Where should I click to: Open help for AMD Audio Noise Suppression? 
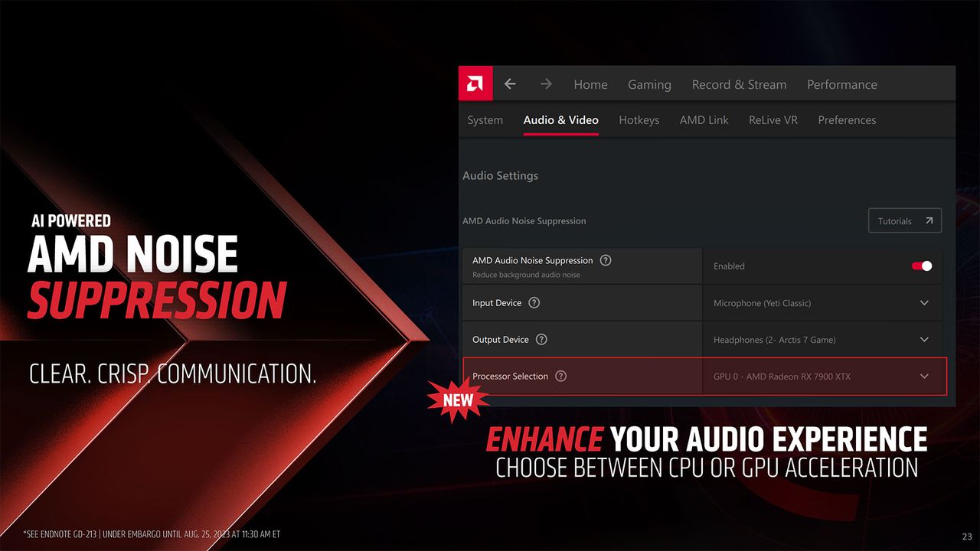pos(606,260)
